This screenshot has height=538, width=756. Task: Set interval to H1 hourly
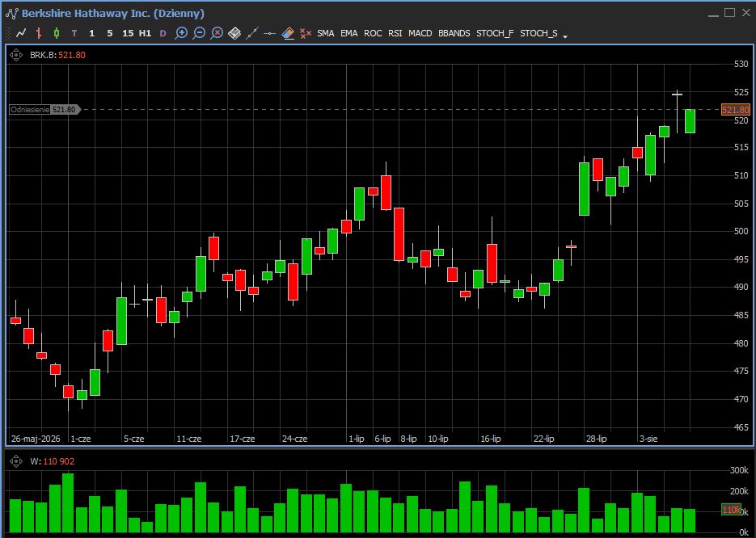point(145,33)
